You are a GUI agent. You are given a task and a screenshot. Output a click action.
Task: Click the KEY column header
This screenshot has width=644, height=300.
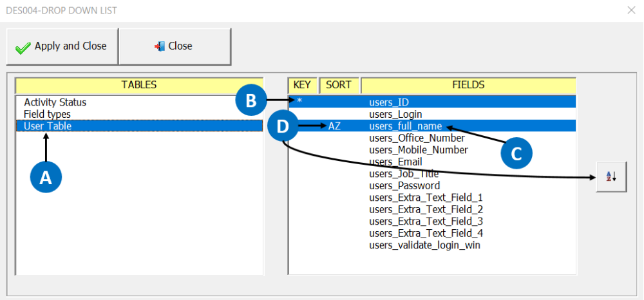[x=303, y=86]
